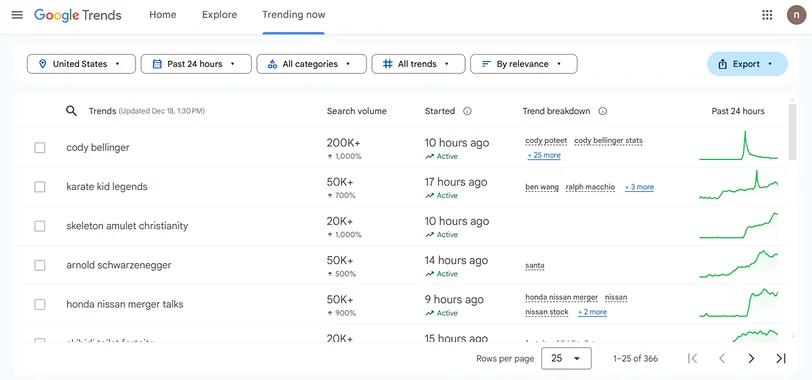Change Rows per page 25 dropdown

click(x=566, y=358)
